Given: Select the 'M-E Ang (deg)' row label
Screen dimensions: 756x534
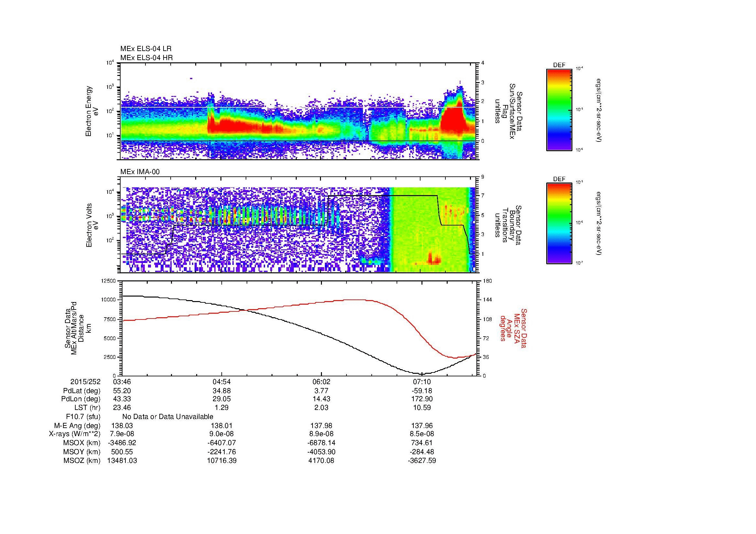Looking at the screenshot, I should (77, 425).
